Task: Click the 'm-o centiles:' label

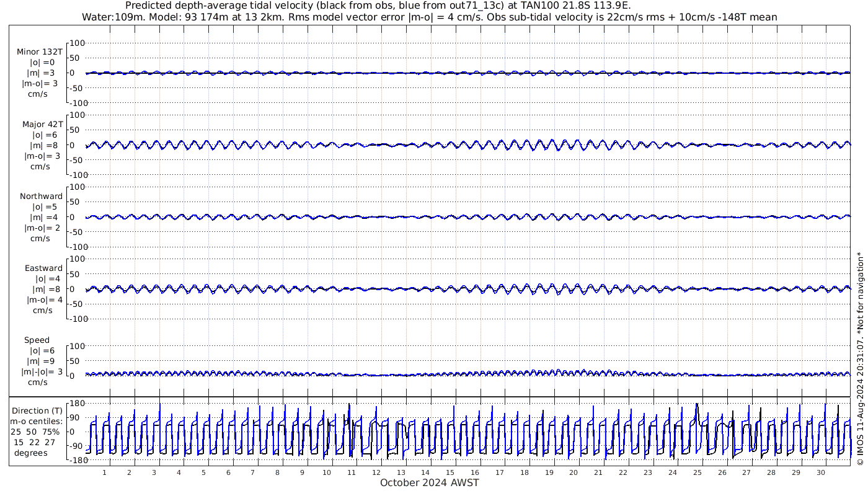Action: 35,421
